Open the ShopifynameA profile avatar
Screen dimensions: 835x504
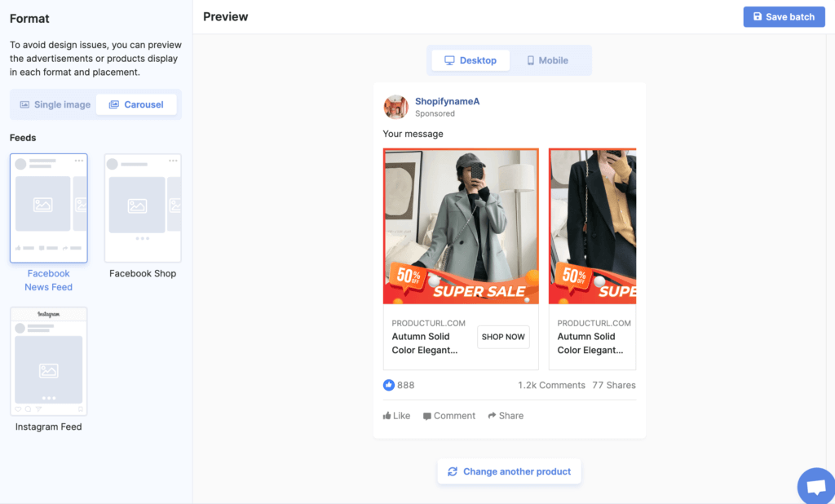[395, 107]
